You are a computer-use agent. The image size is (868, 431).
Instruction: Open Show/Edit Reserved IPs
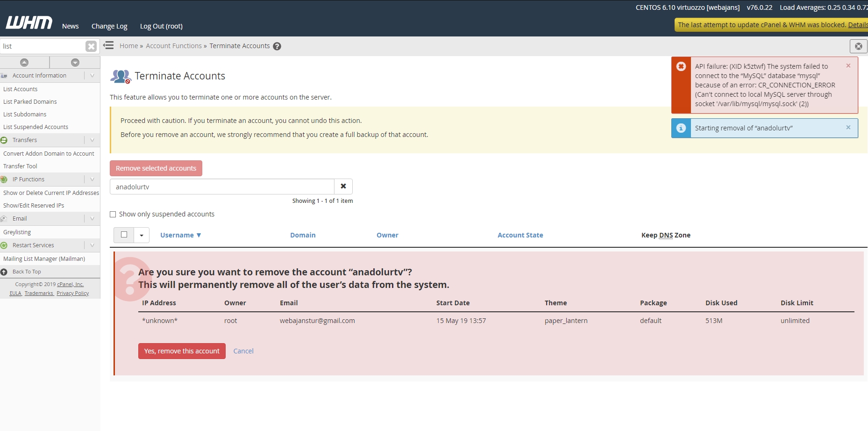34,206
